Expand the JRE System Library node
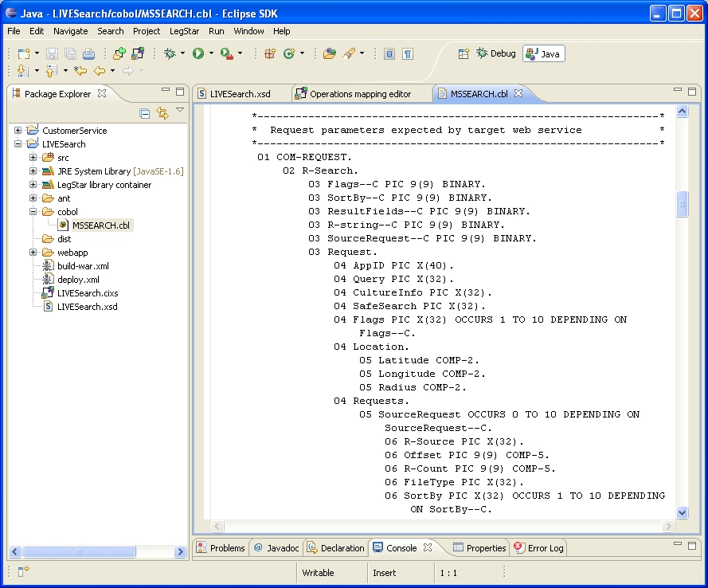Screen dimensions: 708x588 coord(33,171)
